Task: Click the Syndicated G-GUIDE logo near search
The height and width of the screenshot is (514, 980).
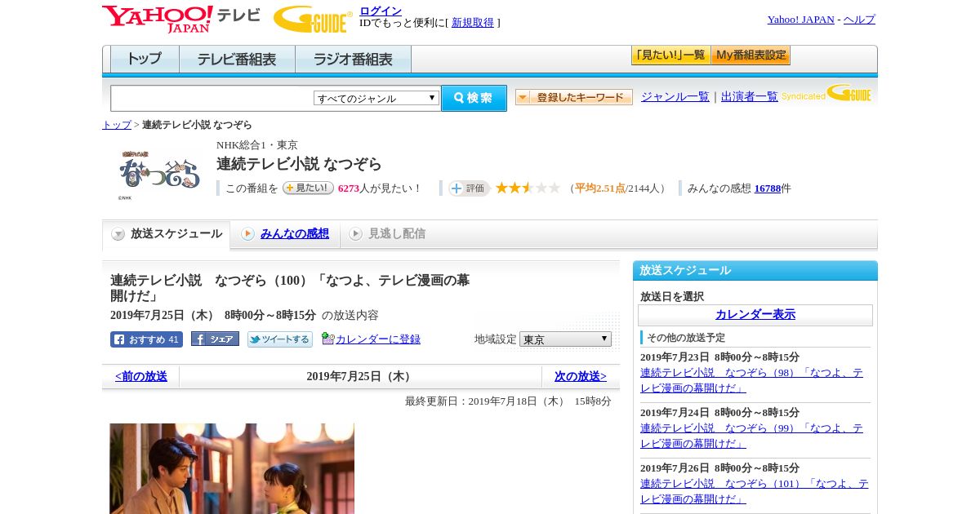Action: (826, 93)
